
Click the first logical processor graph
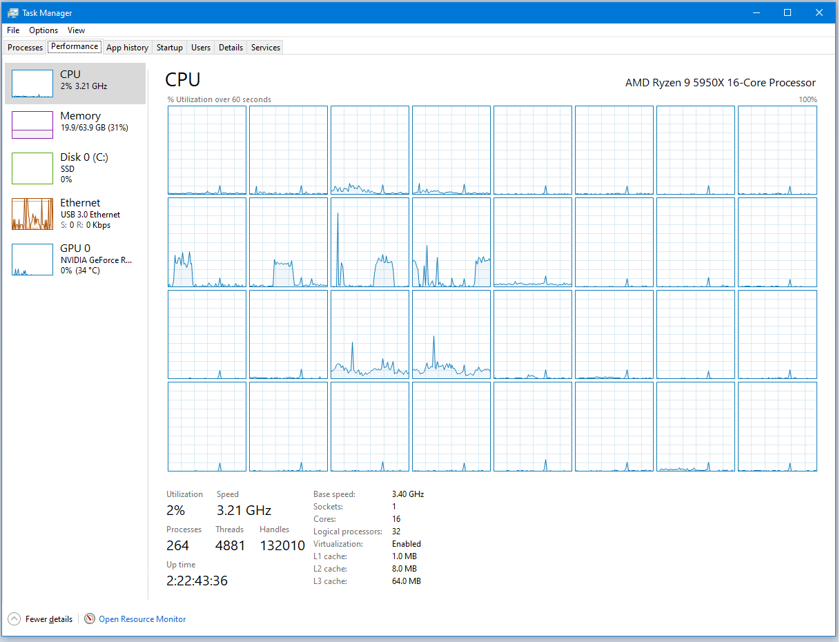tap(206, 150)
